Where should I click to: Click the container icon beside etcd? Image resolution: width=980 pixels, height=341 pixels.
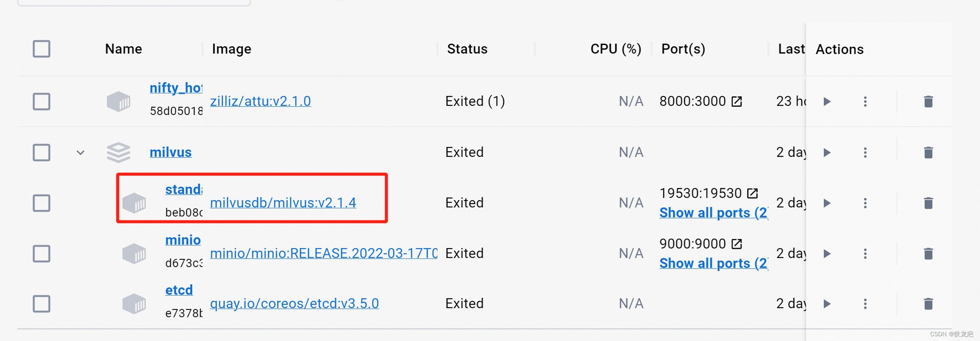[134, 304]
